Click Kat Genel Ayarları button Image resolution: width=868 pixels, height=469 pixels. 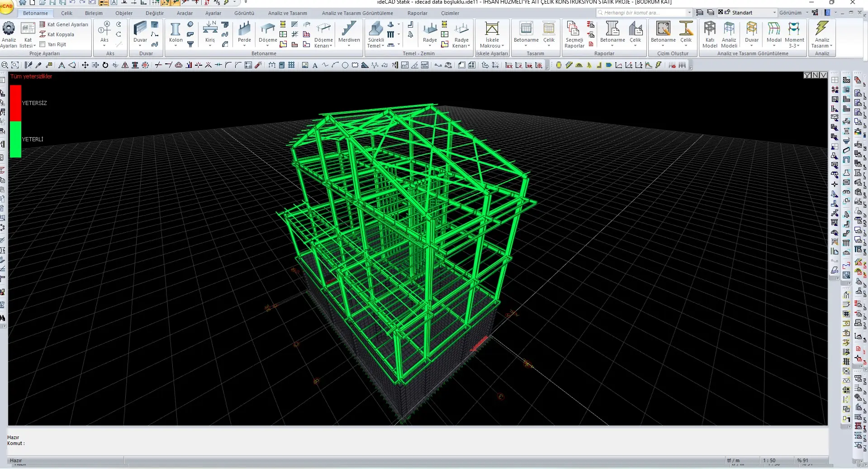click(x=64, y=24)
